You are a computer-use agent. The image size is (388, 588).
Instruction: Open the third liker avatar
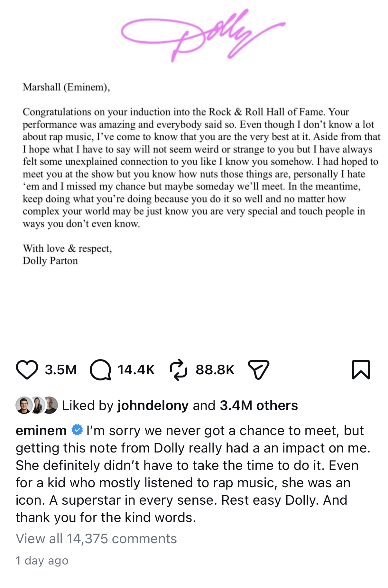point(50,405)
